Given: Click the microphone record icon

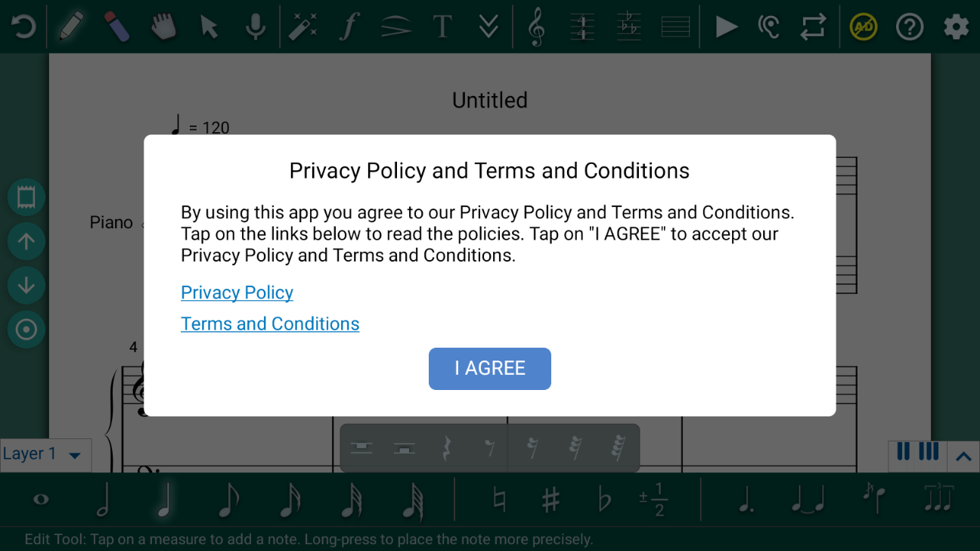Looking at the screenshot, I should (256, 26).
